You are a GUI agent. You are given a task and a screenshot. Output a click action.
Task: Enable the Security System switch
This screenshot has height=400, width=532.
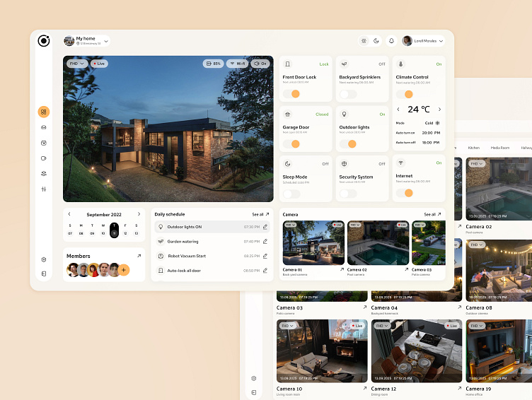coord(348,194)
